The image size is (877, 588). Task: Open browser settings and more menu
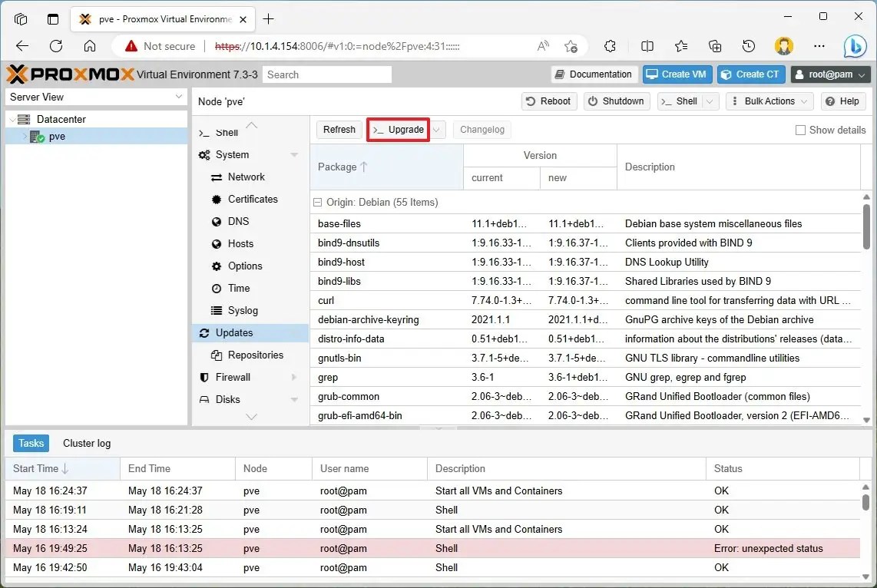coord(819,46)
